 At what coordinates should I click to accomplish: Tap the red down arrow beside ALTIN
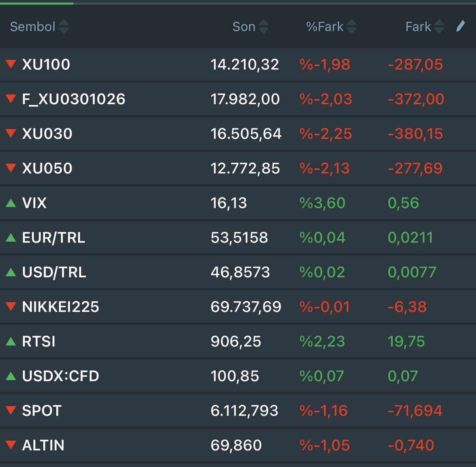[x=11, y=445]
